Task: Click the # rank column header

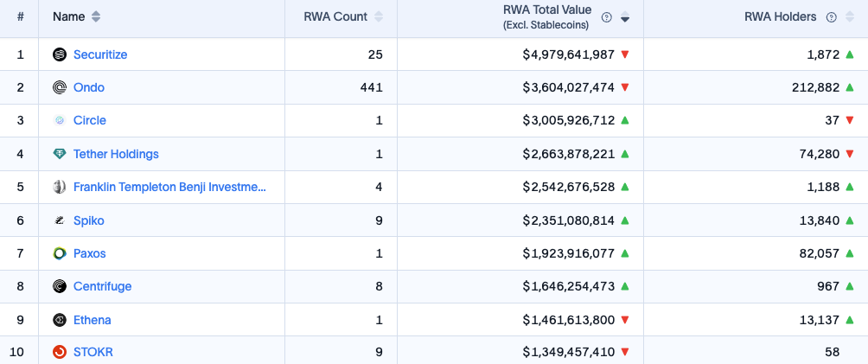Action: click(20, 16)
